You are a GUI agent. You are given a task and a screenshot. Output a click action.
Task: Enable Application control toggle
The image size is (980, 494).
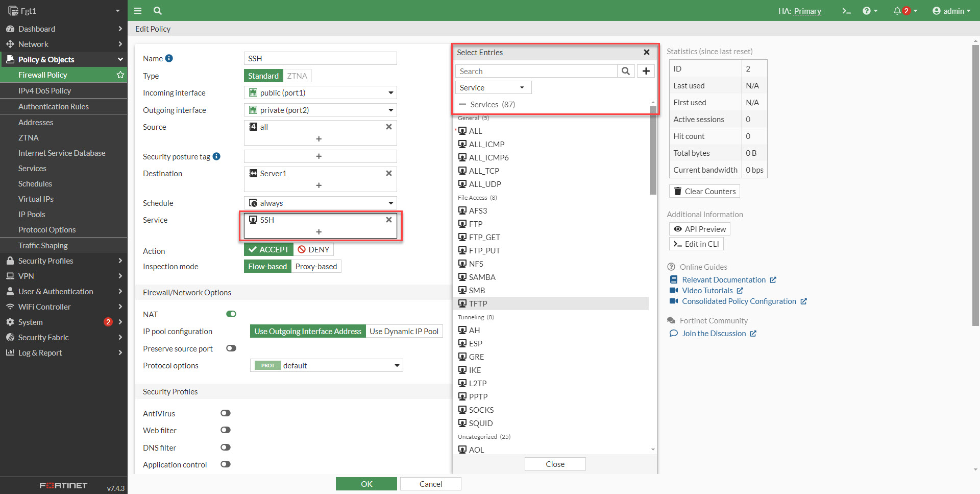coord(226,464)
